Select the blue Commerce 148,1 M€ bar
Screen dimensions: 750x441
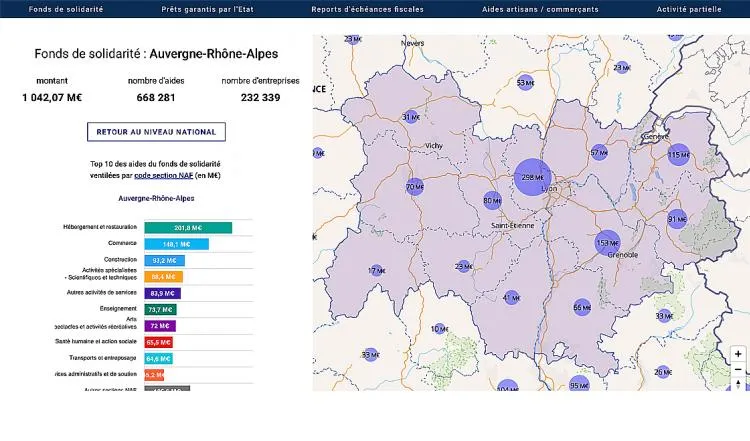click(176, 243)
